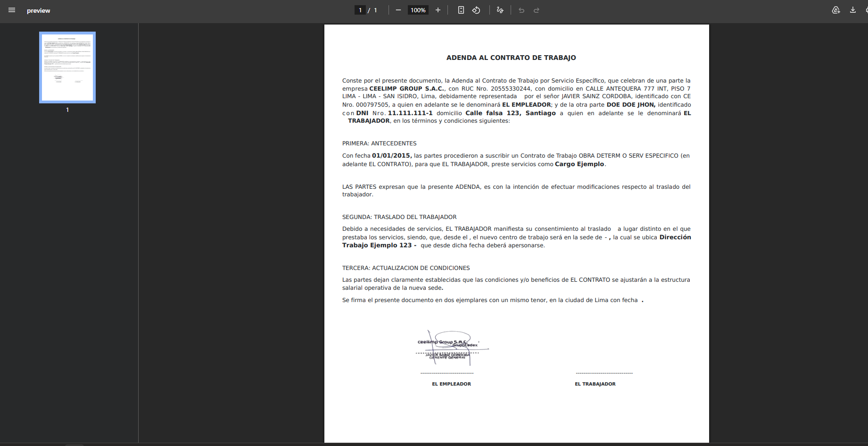Rotate the document counterclockwise
This screenshot has height=446, width=868.
pos(476,10)
